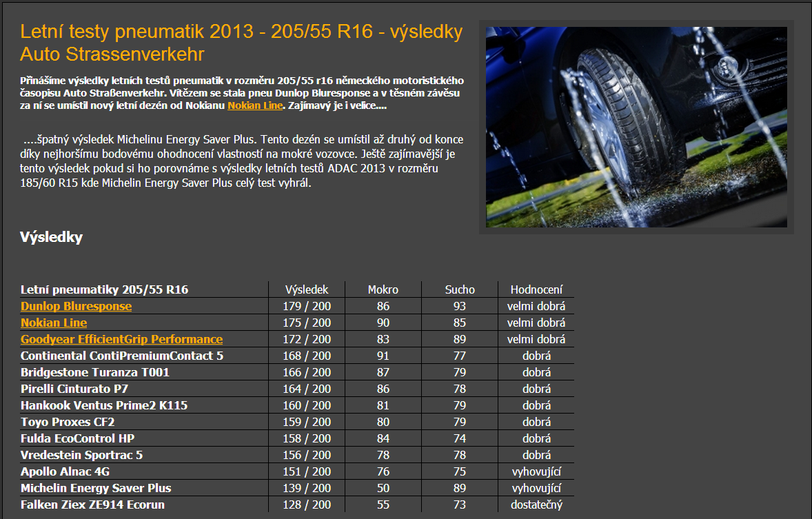This screenshot has height=519, width=812.
Task: Click Michelin Energy Saver Plus table row
Action: [x=96, y=488]
